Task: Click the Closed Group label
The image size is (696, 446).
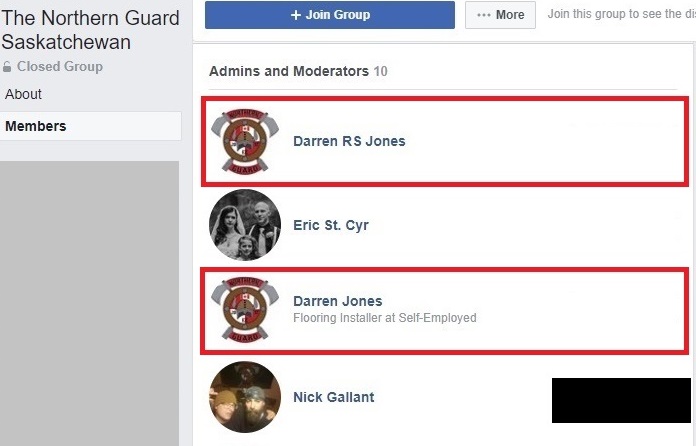Action: [59, 67]
